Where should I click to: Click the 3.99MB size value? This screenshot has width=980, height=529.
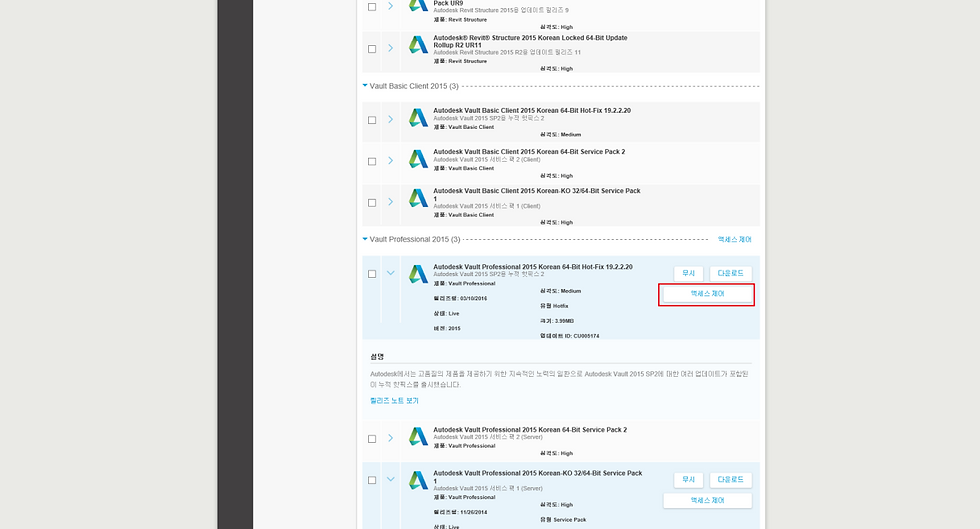564,321
